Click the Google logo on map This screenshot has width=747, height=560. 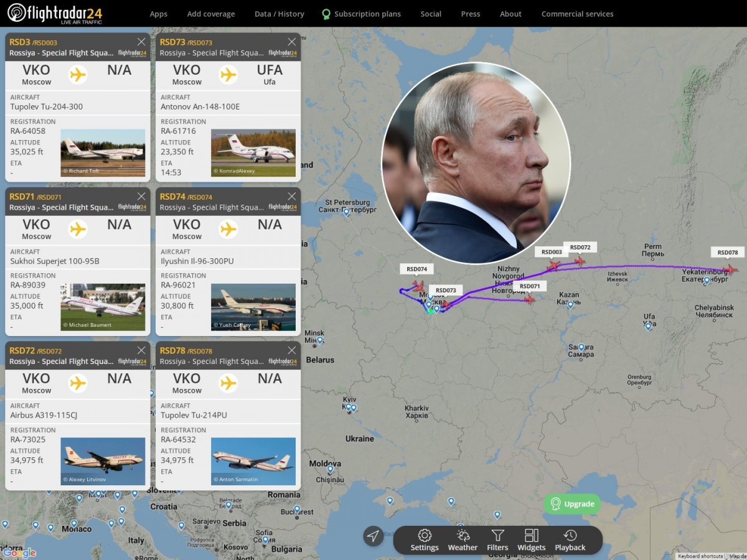coord(19,553)
